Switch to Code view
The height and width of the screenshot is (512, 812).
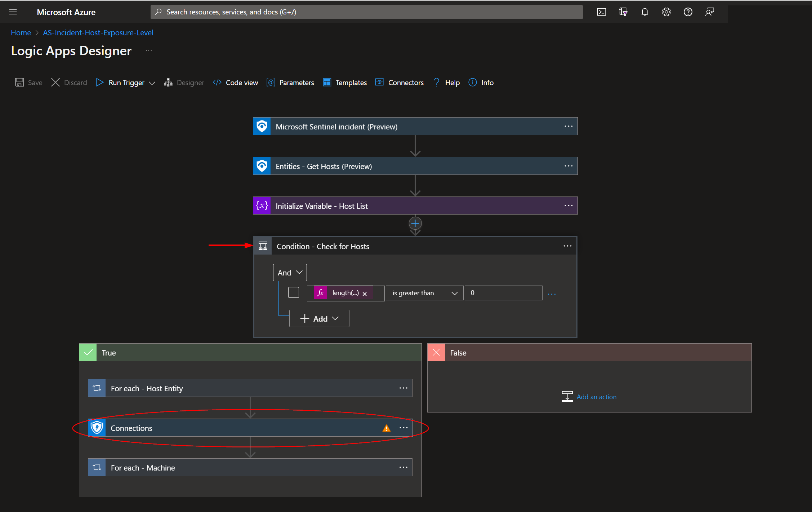(235, 83)
